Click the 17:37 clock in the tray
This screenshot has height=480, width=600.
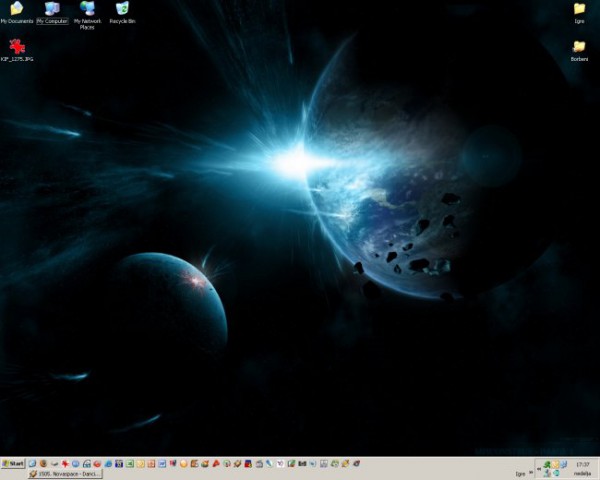pyautogui.click(x=582, y=464)
